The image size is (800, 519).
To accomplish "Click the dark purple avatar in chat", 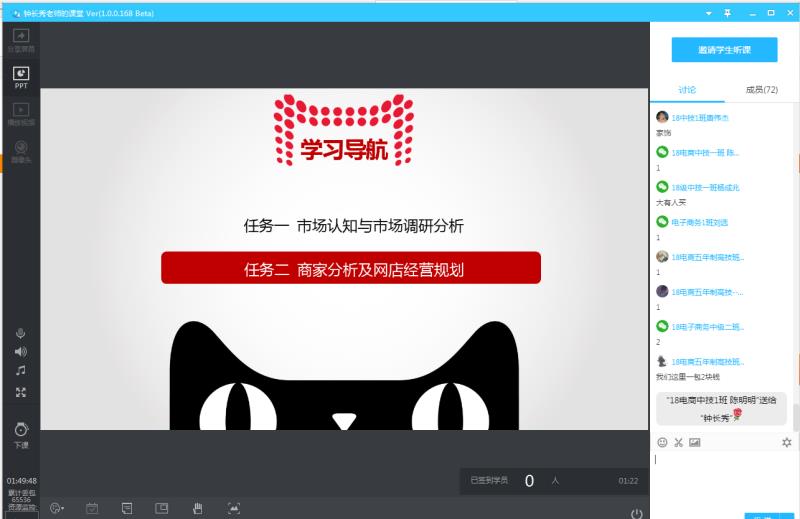I will [x=662, y=291].
